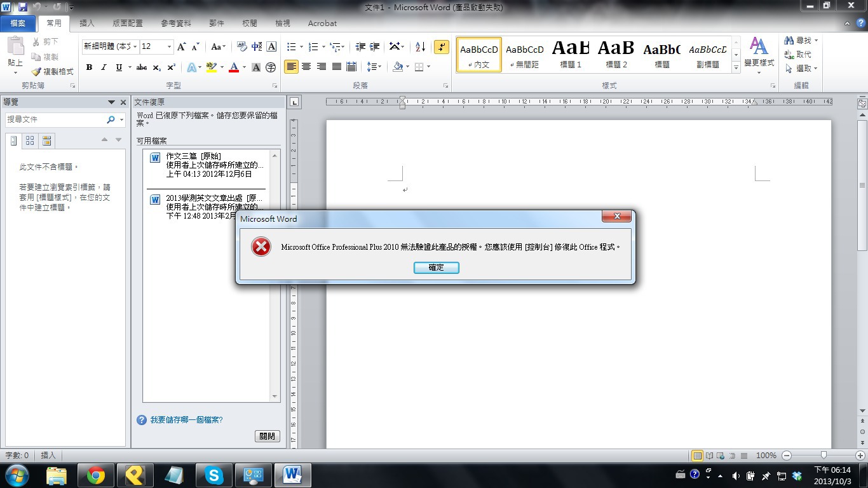This screenshot has width=868, height=488.
Task: Toggle Superscript formatting
Action: pos(172,67)
